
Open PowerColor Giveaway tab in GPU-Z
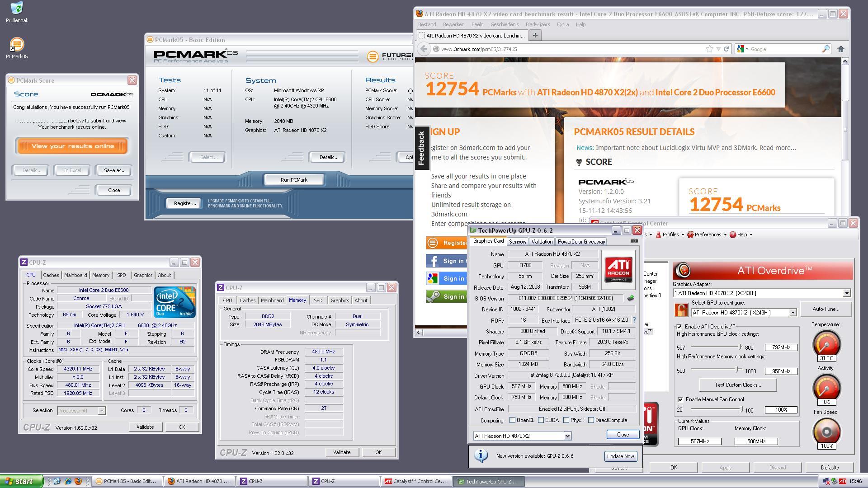[581, 242]
